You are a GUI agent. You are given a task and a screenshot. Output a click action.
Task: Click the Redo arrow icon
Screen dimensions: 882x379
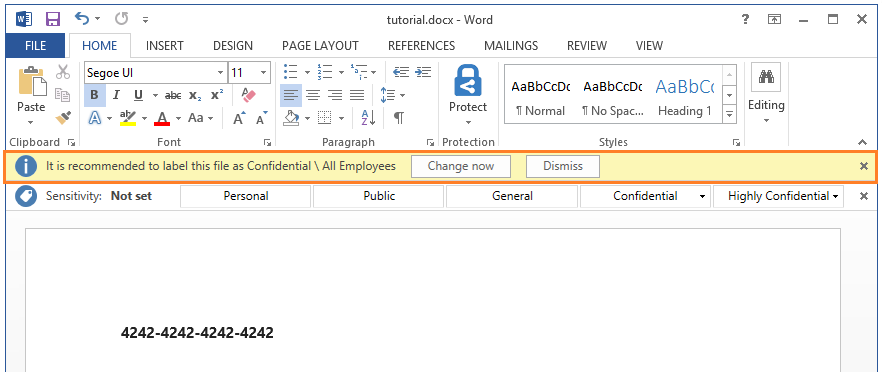[122, 19]
